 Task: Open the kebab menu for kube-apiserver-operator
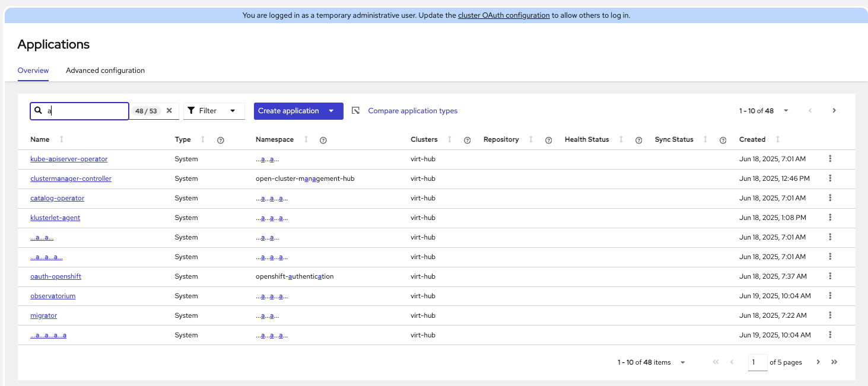(830, 159)
